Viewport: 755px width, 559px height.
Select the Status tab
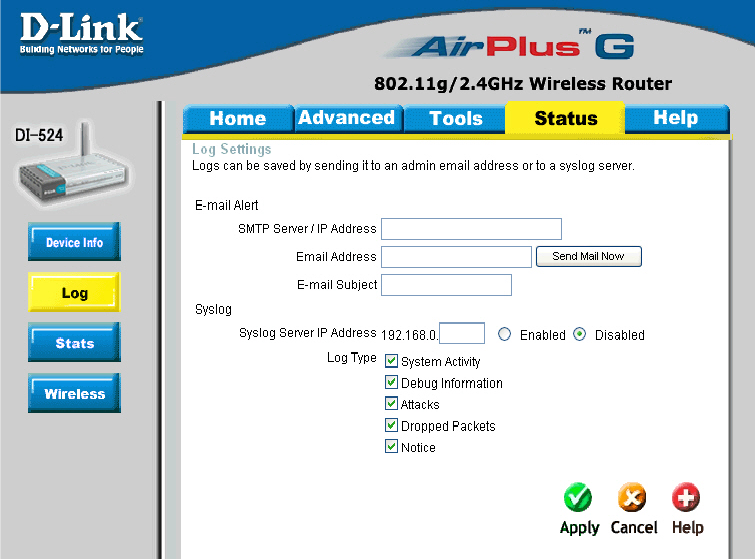coord(565,118)
